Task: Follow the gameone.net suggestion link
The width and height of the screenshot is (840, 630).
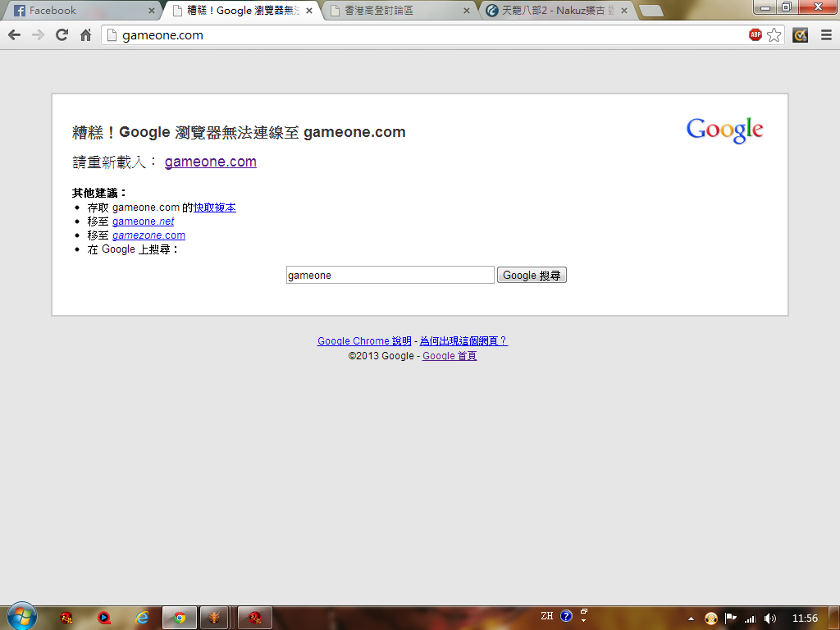Action: pos(143,221)
